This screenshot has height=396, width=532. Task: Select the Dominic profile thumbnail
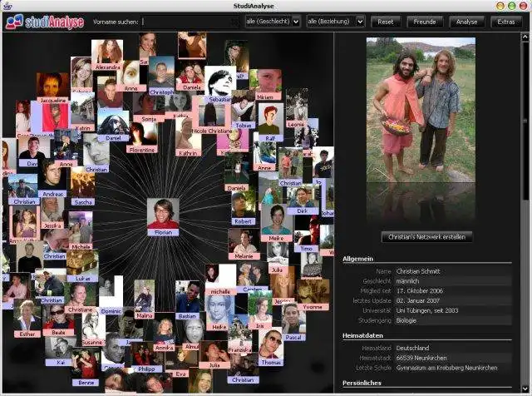coord(111,295)
